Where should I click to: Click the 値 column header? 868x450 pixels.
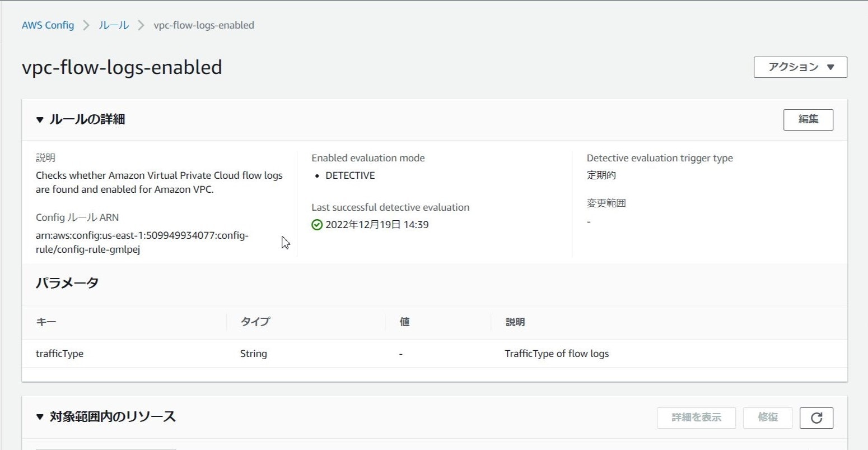[x=404, y=322]
